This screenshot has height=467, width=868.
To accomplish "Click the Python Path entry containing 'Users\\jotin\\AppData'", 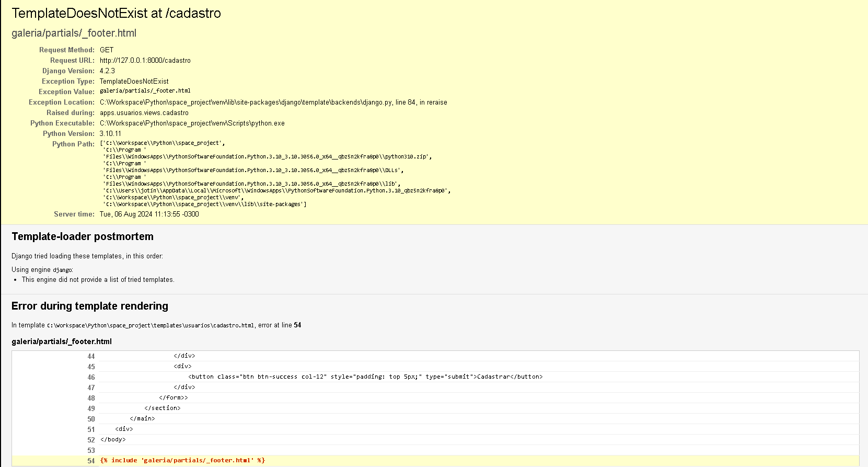I will coord(276,190).
